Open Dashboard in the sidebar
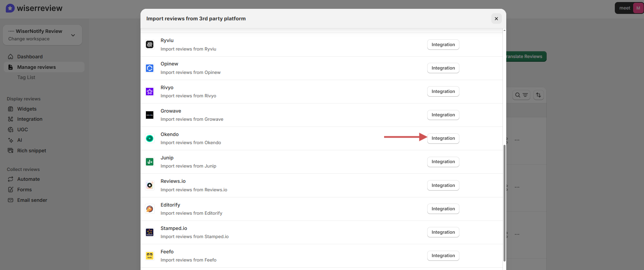 click(30, 57)
